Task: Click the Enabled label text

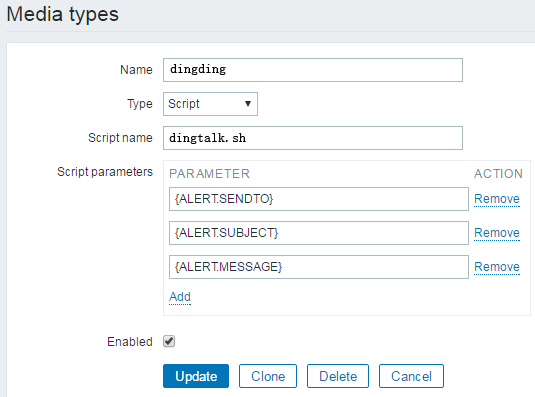Action: click(130, 341)
